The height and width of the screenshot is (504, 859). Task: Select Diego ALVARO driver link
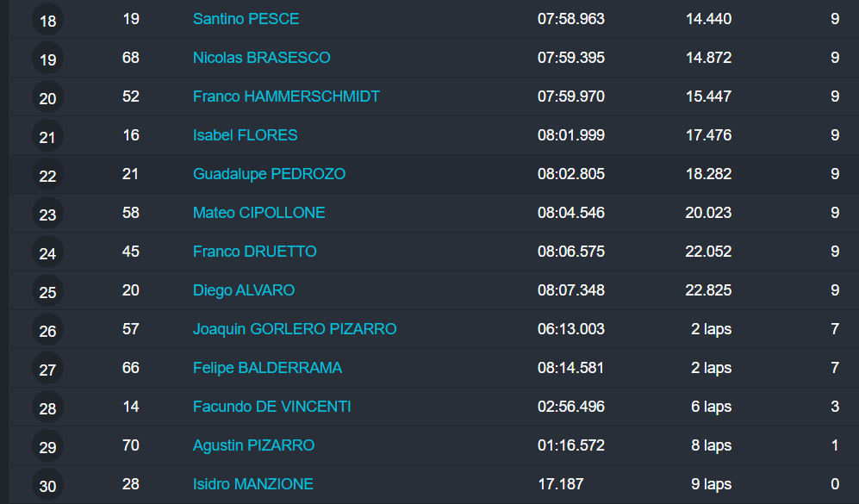[x=243, y=290]
